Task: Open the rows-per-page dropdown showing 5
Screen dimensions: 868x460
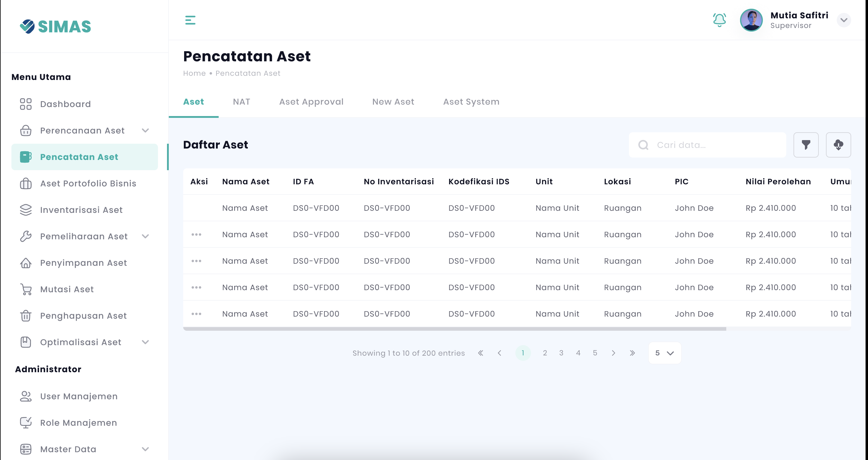Action: coord(664,353)
